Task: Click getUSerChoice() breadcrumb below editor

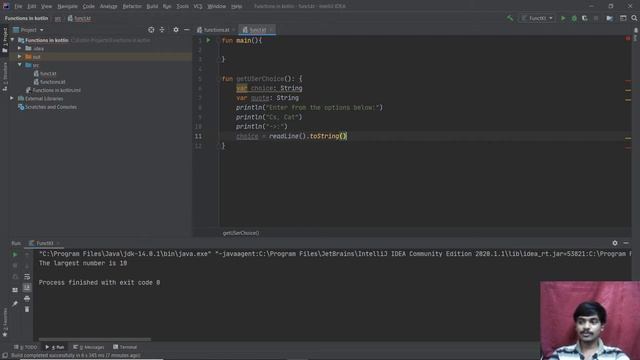Action: point(241,233)
